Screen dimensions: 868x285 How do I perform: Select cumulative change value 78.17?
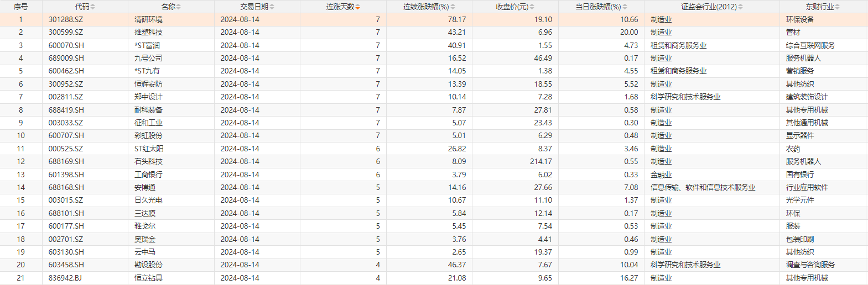457,19
